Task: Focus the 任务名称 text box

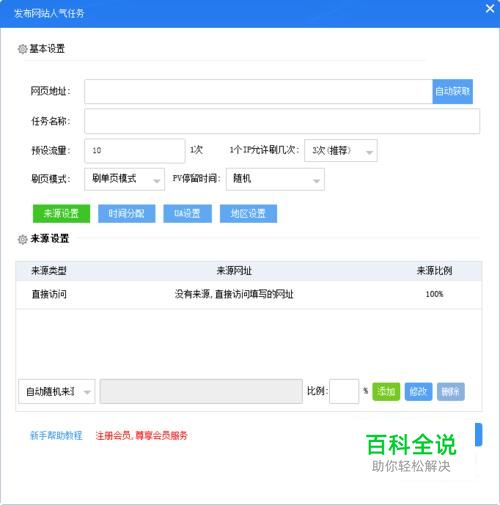Action: [282, 121]
